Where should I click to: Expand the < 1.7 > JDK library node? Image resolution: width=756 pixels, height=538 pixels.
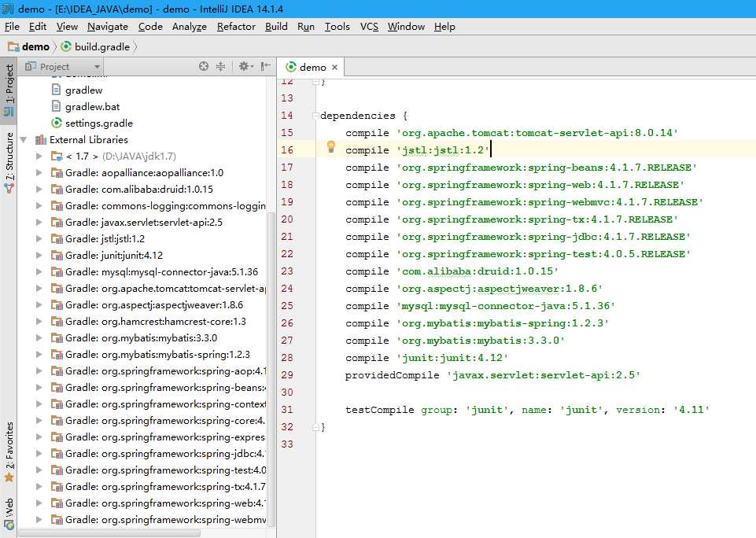click(39, 157)
